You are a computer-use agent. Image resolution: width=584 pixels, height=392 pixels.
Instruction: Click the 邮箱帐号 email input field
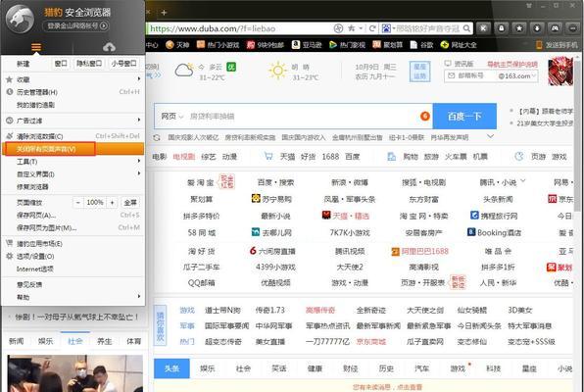point(471,75)
